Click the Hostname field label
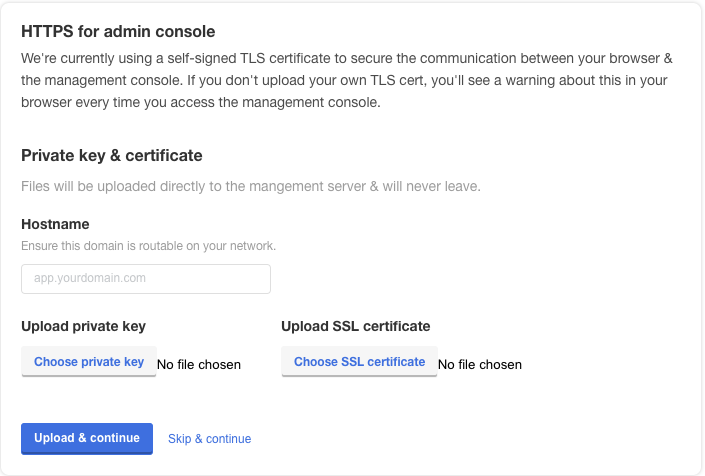Screen dimensions: 705x476 click(x=55, y=224)
